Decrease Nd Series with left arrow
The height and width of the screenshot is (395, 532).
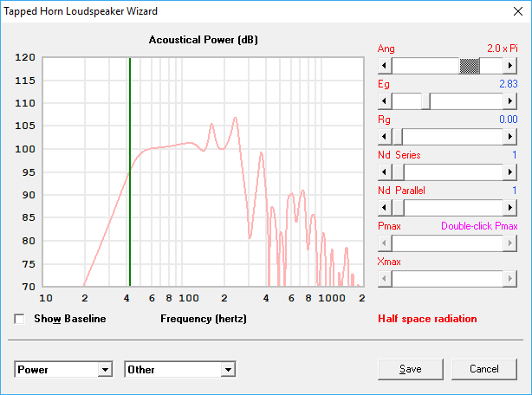(385, 172)
